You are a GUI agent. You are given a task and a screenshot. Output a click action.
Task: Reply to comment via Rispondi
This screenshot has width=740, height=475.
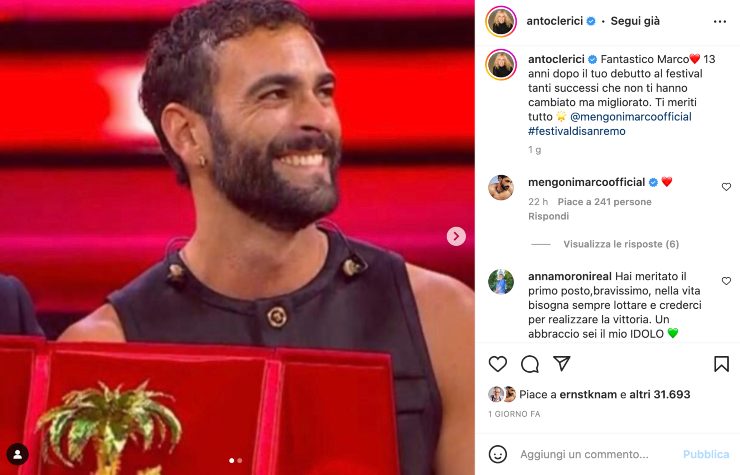pyautogui.click(x=548, y=216)
